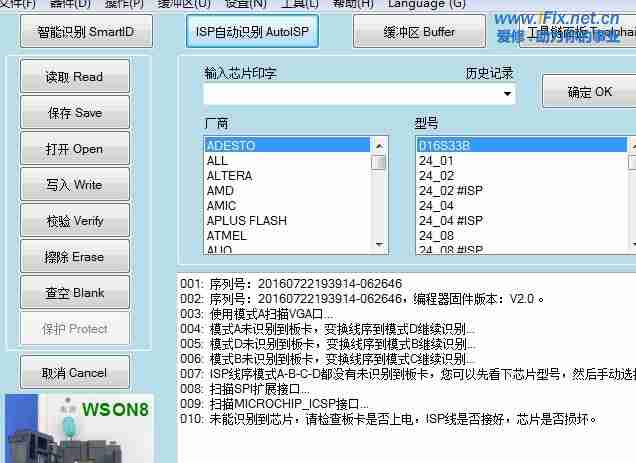Open the 帮助(H) help menu

point(352,4)
